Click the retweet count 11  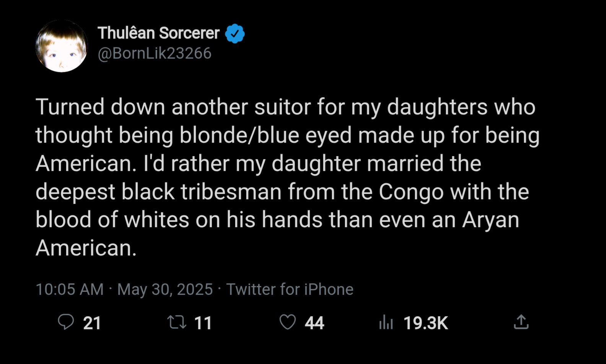(203, 323)
